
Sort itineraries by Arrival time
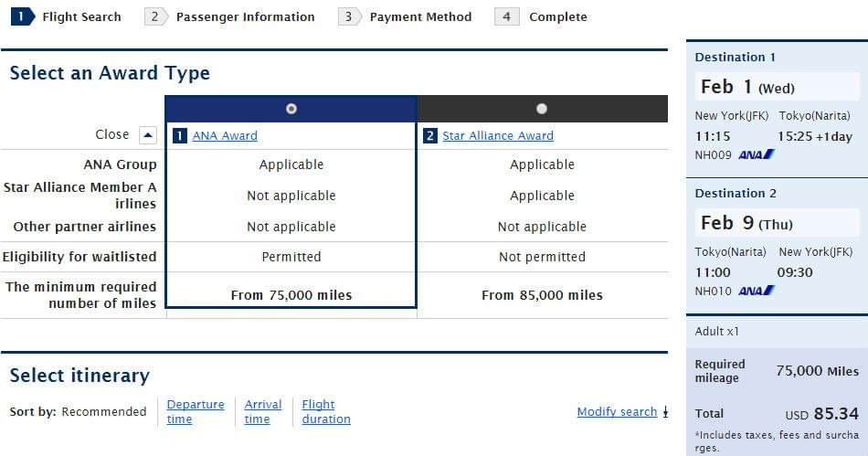263,411
